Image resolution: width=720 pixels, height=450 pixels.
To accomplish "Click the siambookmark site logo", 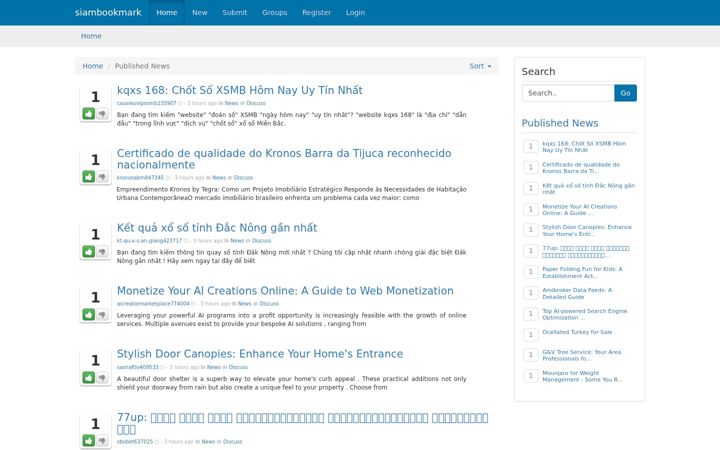I will [x=108, y=12].
